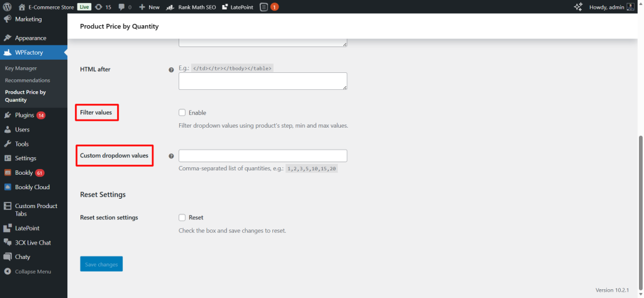Enable the Filter values checkbox
The width and height of the screenshot is (644, 298).
182,113
